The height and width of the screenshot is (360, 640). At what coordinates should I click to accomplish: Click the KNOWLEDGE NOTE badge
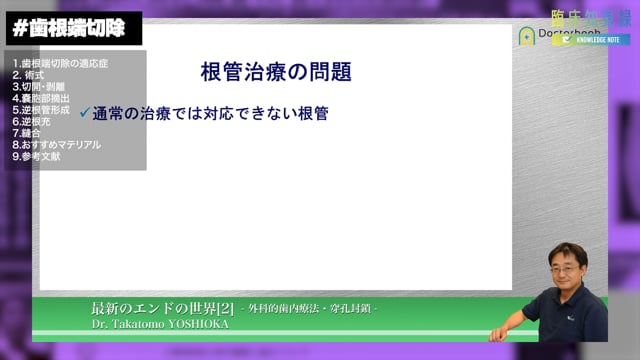click(591, 40)
